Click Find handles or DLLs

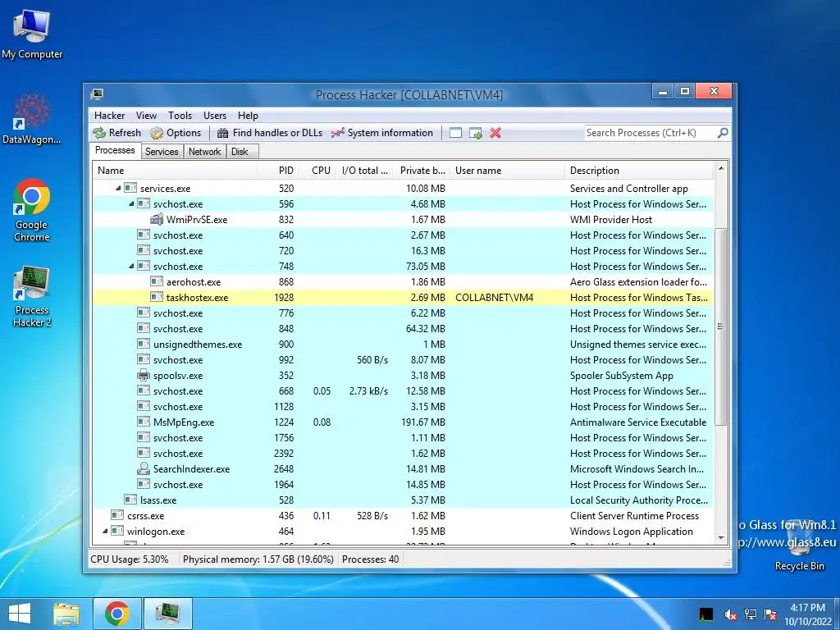270,133
